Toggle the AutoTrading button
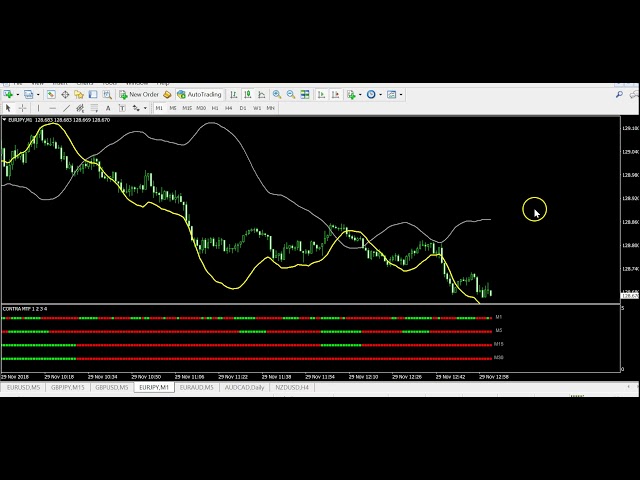Viewport: 640px width, 480px height. [198, 95]
